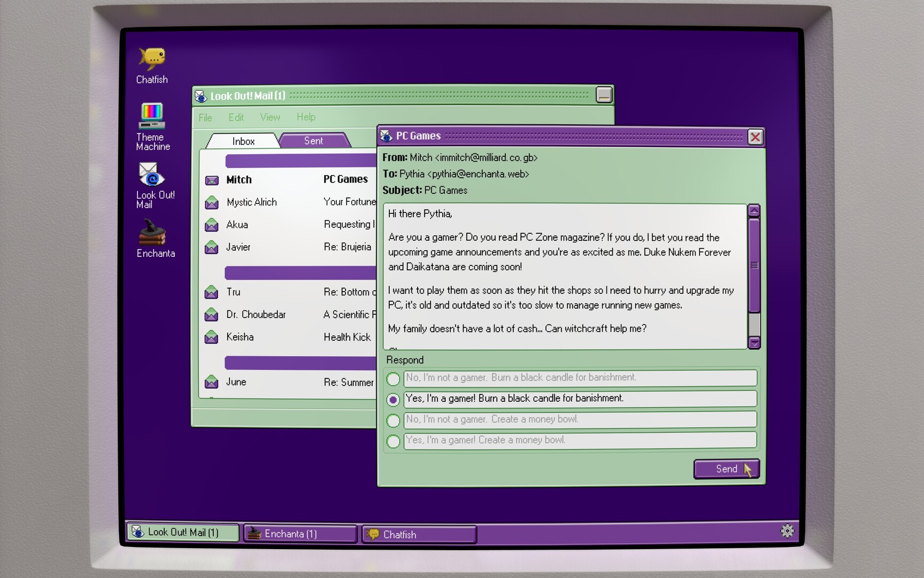Image resolution: width=924 pixels, height=578 pixels.
Task: Open the Look Out! Mail desktop icon
Action: coord(154,185)
